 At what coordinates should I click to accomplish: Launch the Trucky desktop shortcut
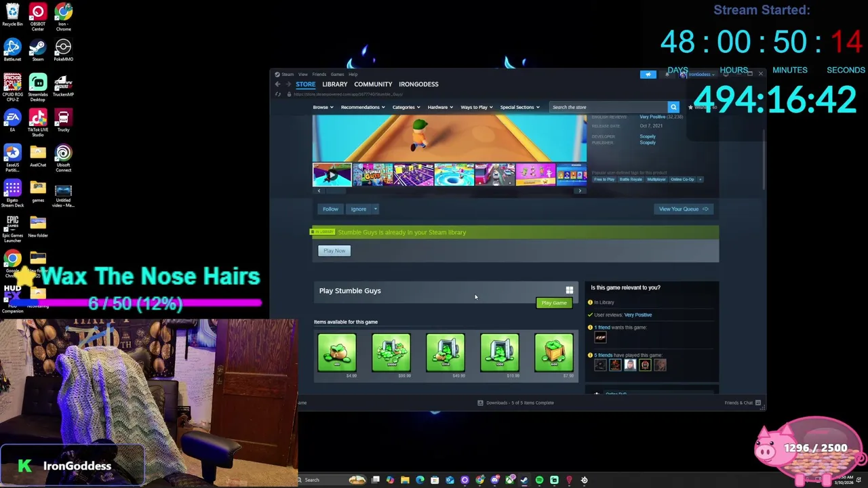[x=63, y=121]
